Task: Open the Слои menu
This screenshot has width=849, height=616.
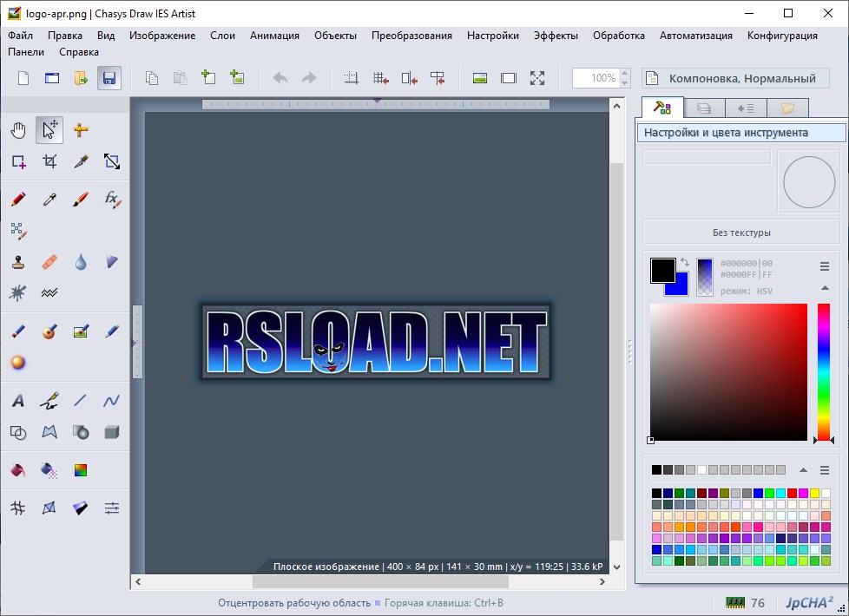Action: 222,36
